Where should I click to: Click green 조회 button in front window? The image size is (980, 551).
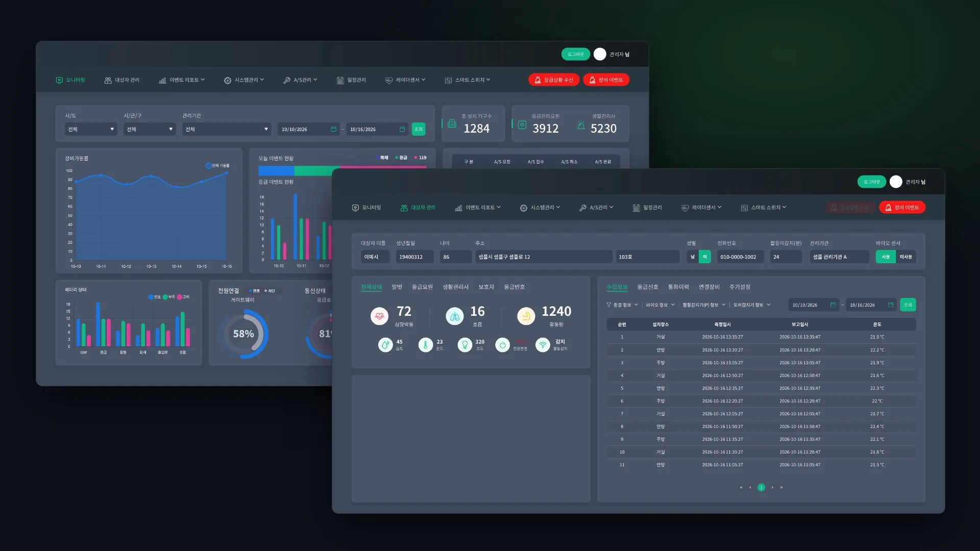[x=908, y=305]
